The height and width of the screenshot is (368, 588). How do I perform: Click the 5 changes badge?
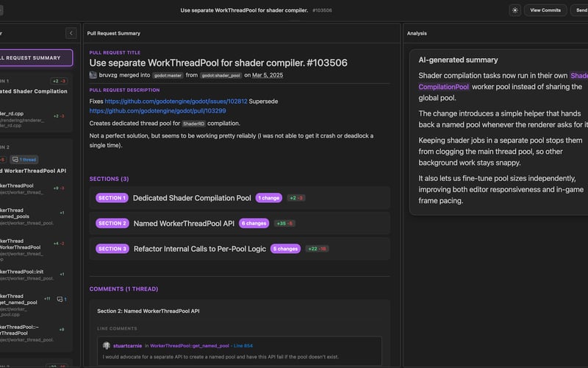(285, 249)
